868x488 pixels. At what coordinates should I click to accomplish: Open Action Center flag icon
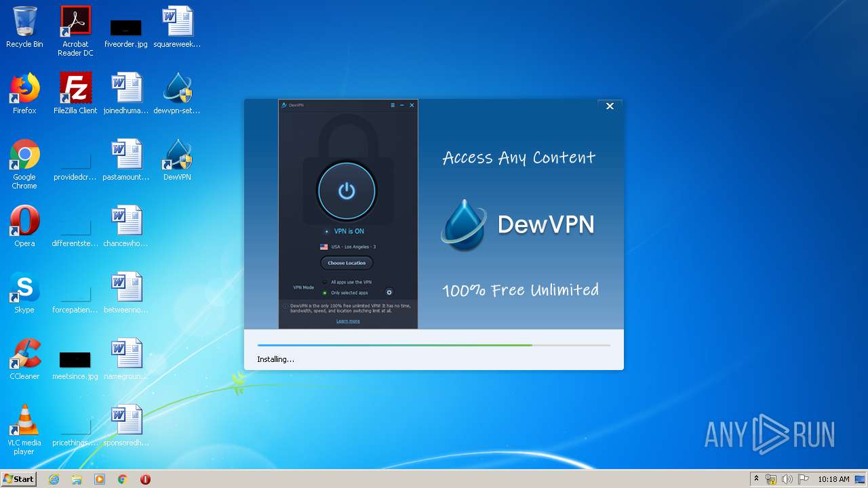(x=803, y=479)
